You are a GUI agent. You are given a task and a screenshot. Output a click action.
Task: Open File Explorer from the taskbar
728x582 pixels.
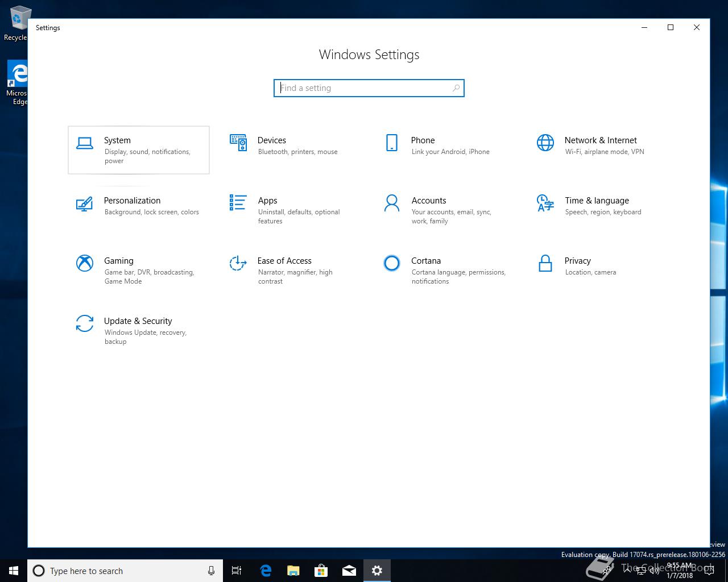293,571
